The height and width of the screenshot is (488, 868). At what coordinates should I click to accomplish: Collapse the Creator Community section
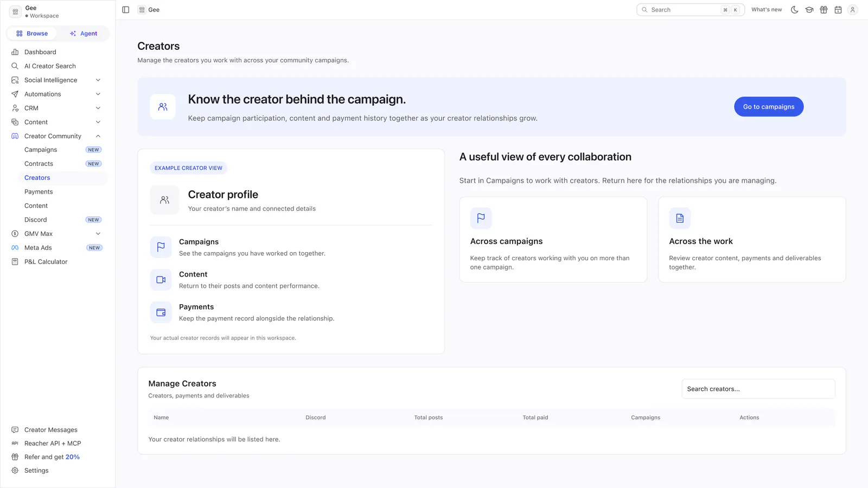coord(98,136)
